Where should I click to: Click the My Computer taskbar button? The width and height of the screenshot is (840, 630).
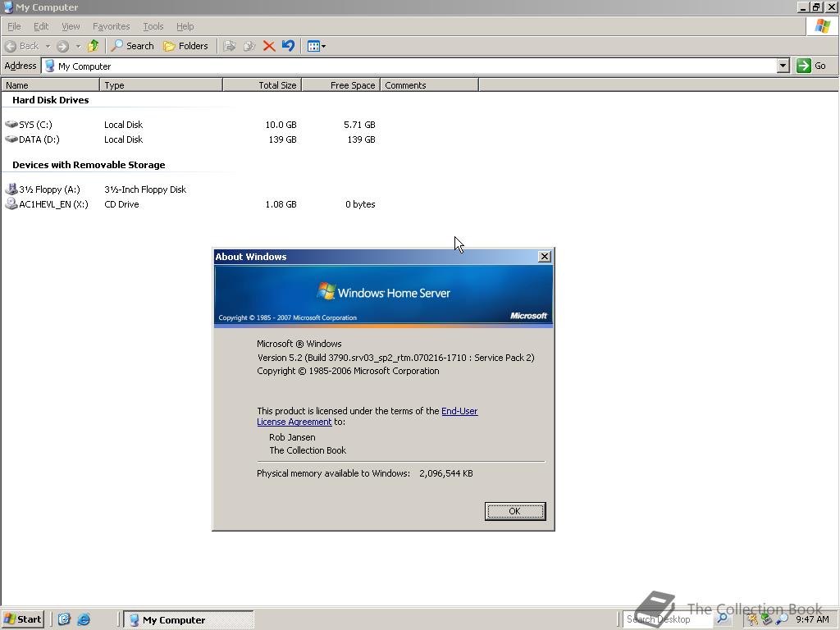coord(188,620)
